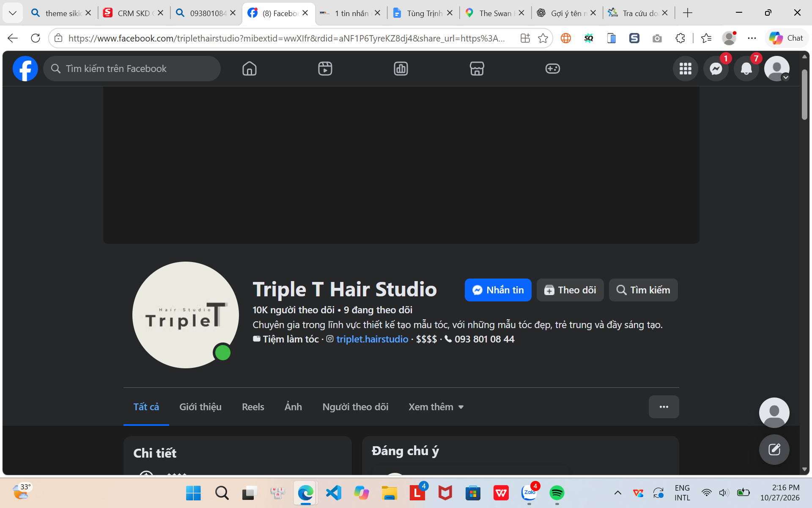
Task: Open the three-dot page options button
Action: click(x=664, y=407)
